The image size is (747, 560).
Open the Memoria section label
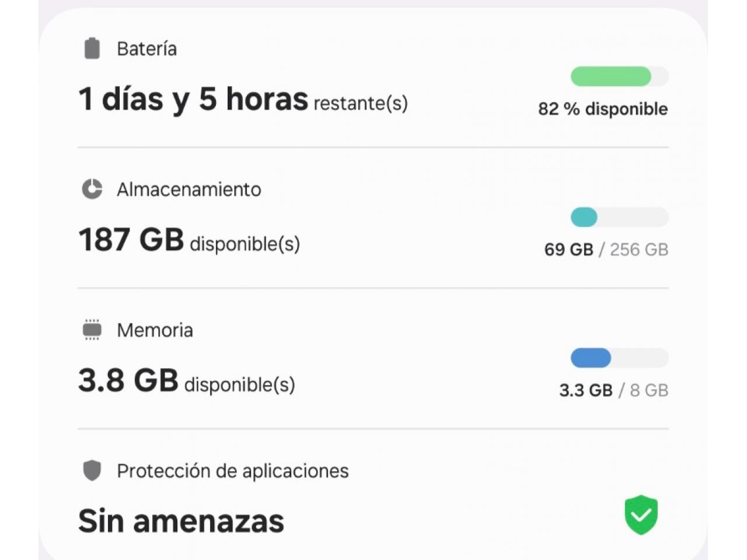pyautogui.click(x=155, y=330)
